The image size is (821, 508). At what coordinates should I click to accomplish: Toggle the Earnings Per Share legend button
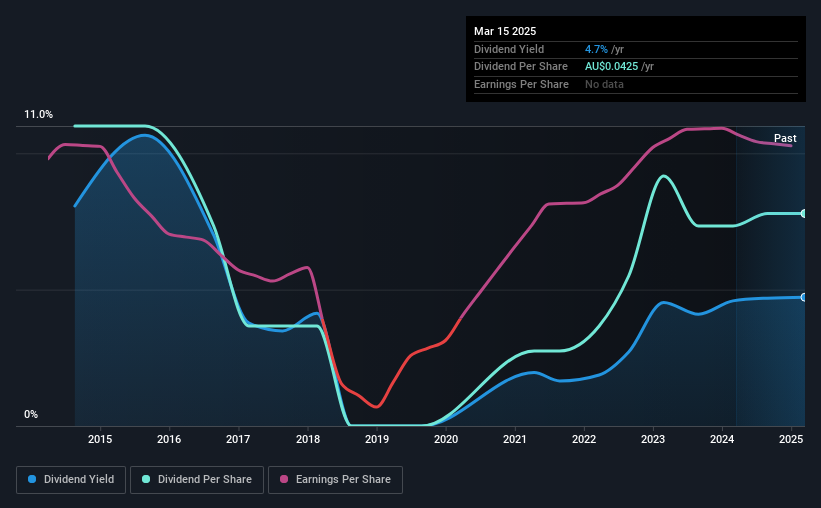pos(335,480)
